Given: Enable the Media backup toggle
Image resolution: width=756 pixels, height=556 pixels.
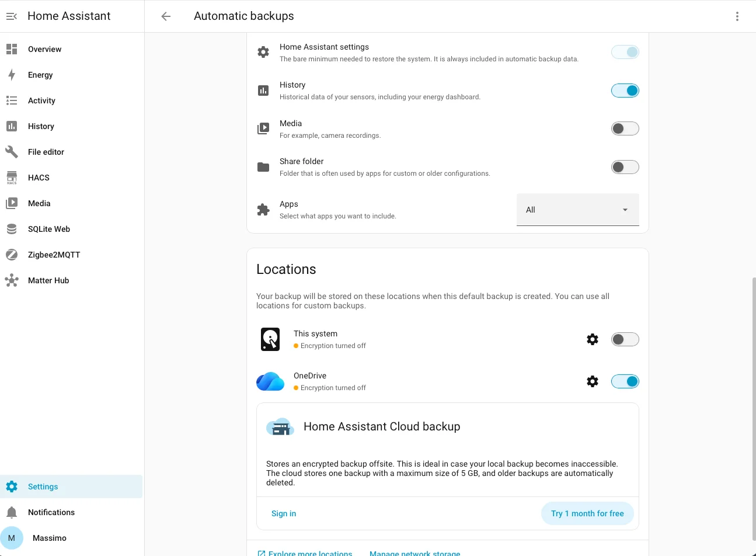Looking at the screenshot, I should [625, 128].
